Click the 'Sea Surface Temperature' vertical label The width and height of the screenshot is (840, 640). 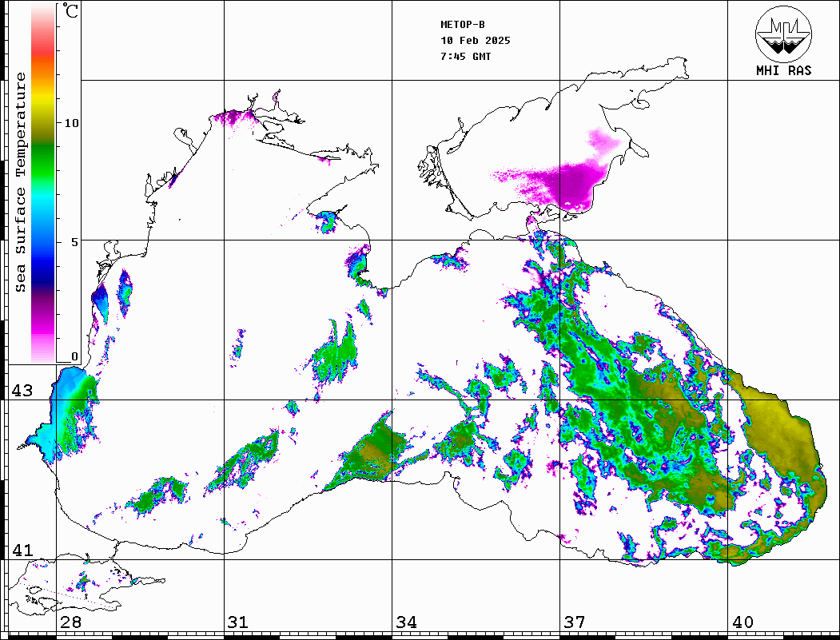(x=20, y=182)
